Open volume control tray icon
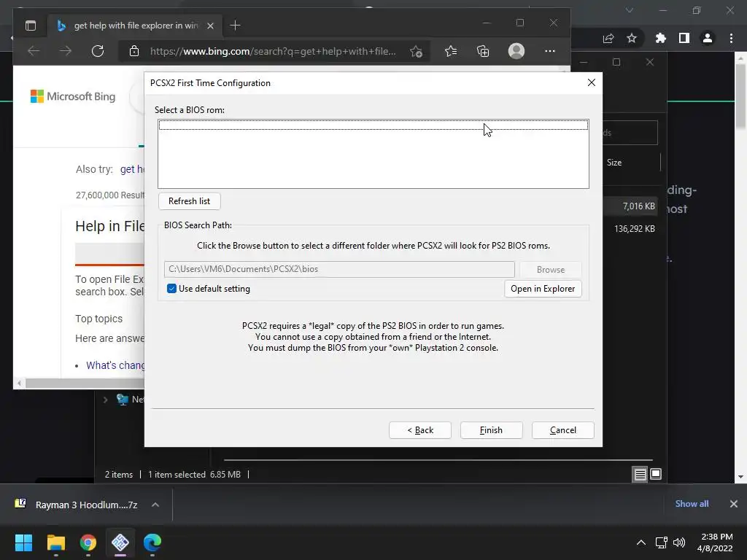 [x=679, y=542]
